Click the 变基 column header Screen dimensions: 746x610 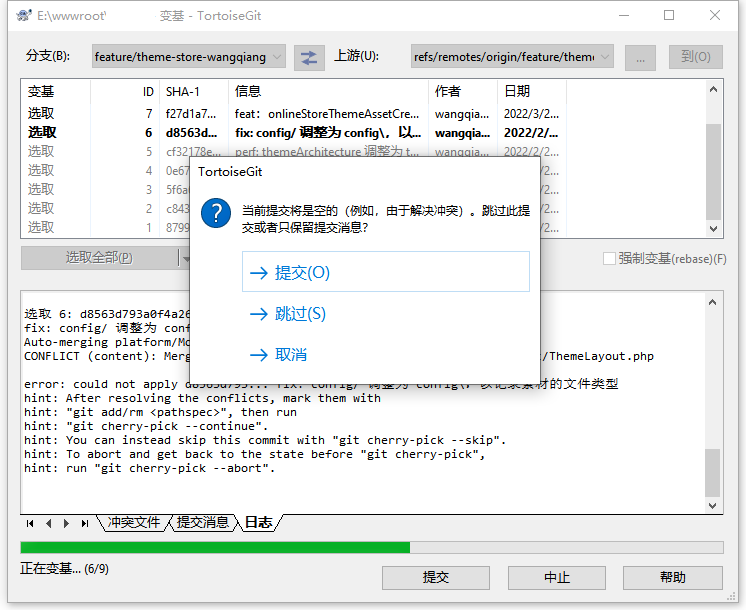pos(56,91)
